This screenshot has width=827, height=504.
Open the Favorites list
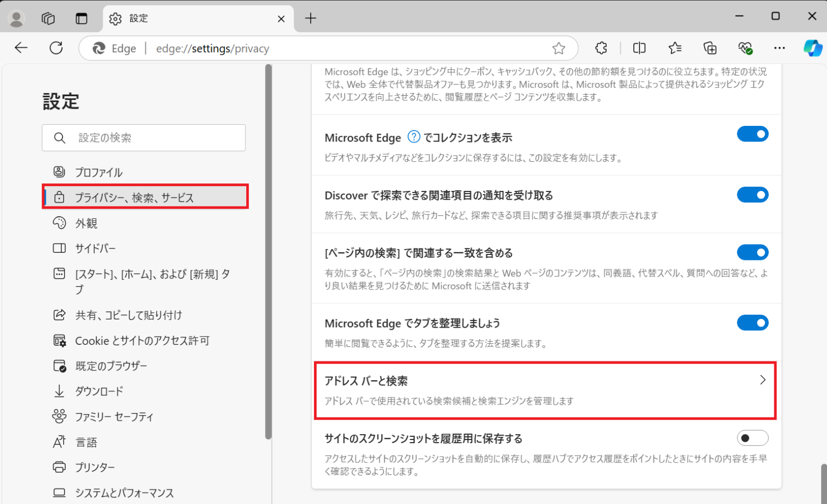point(675,48)
